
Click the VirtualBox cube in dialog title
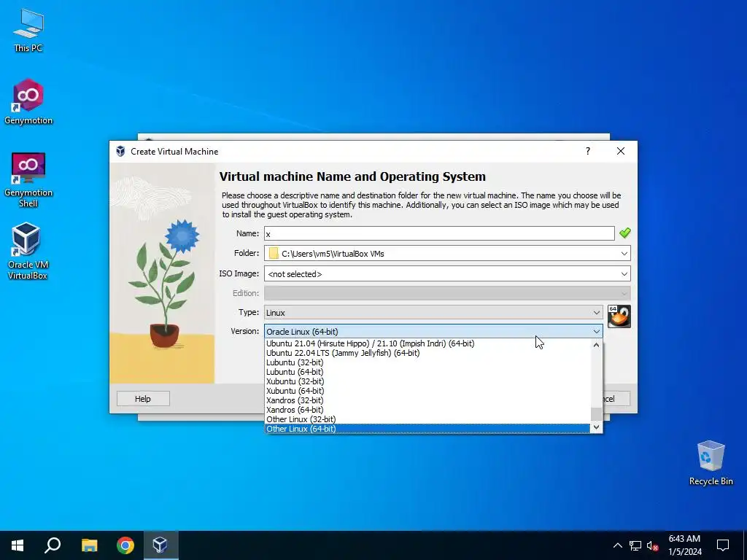click(120, 152)
